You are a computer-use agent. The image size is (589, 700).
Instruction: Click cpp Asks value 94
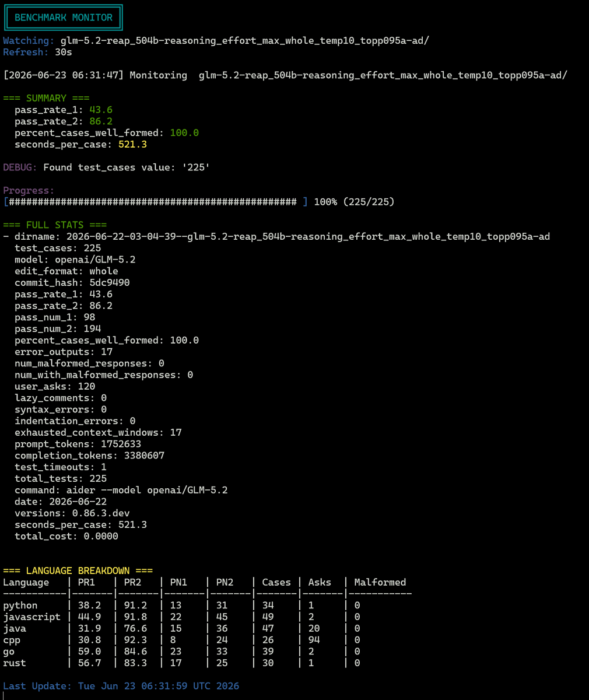pyautogui.click(x=314, y=640)
